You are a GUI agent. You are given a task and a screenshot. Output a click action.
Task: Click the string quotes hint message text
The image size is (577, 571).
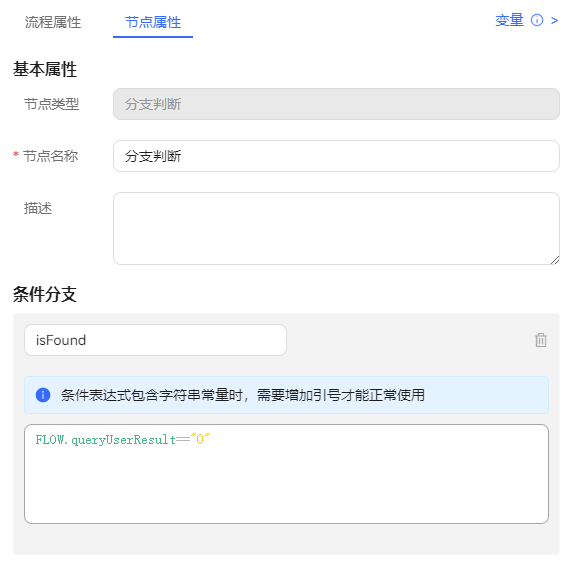pyautogui.click(x=243, y=395)
